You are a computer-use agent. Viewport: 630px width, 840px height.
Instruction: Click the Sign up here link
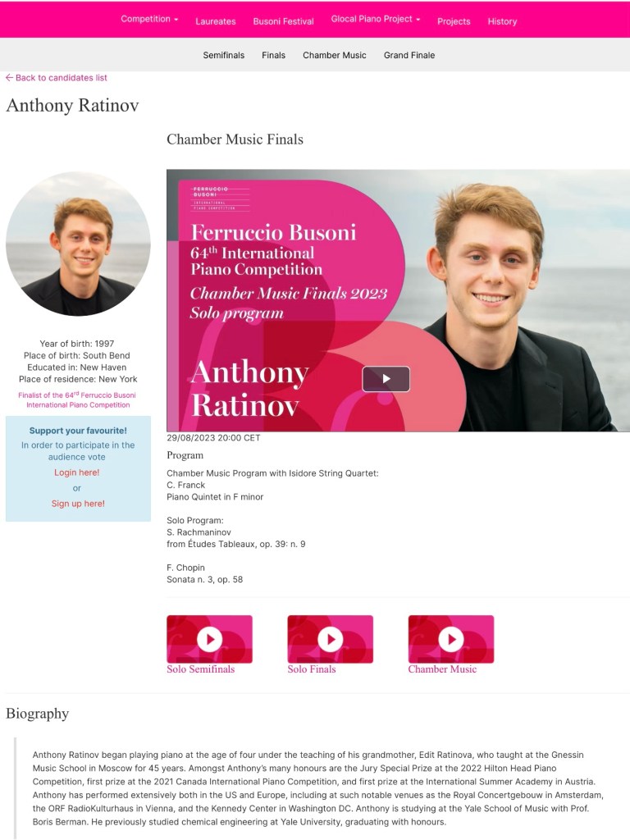pyautogui.click(x=78, y=504)
